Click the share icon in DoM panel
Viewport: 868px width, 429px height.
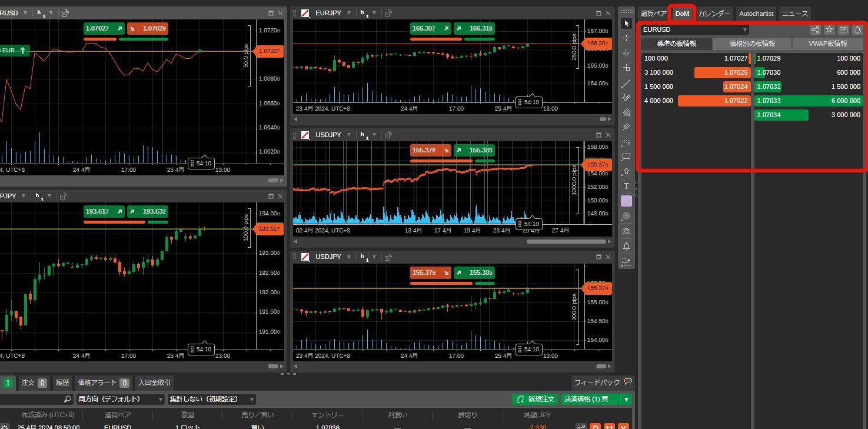coord(815,29)
